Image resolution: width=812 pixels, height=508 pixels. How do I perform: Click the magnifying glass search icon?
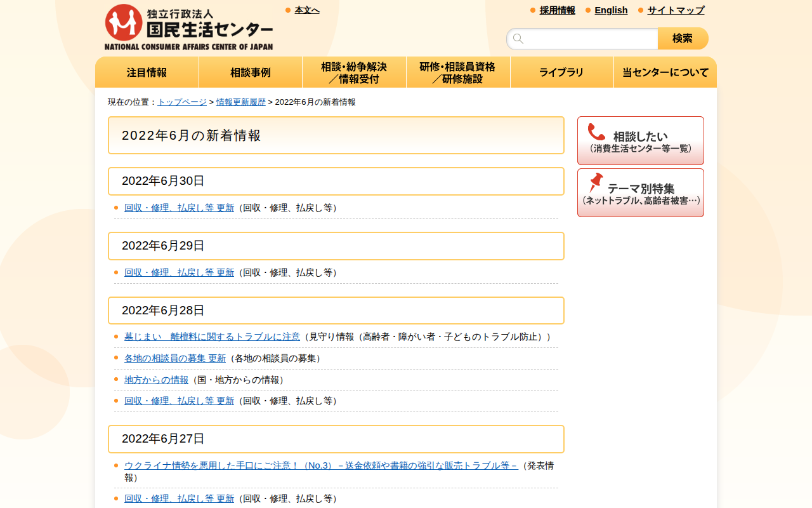pos(518,39)
